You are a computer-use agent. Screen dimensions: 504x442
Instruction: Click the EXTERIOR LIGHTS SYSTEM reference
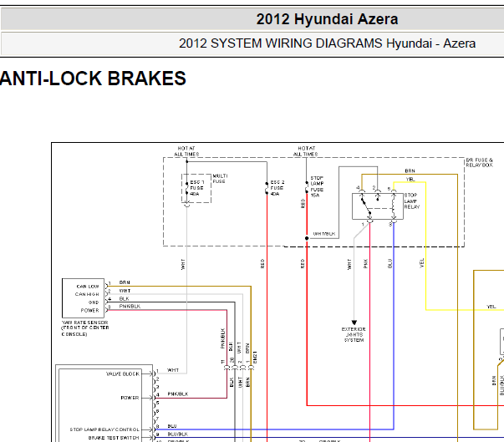coord(354,335)
